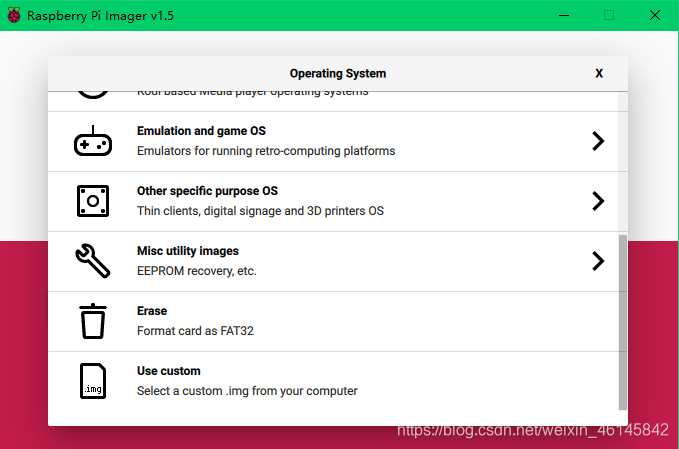Click 'Format card as FAT32' description
Image resolution: width=679 pixels, height=449 pixels.
tap(195, 331)
